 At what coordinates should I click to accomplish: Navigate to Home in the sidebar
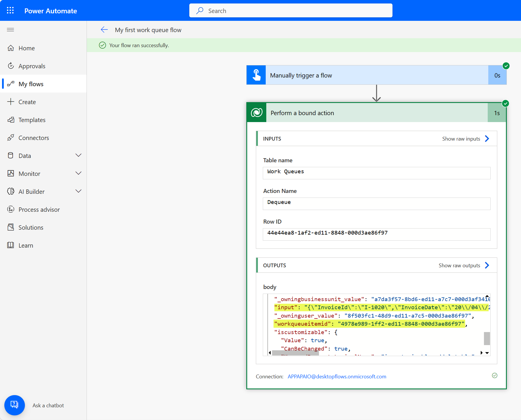26,48
